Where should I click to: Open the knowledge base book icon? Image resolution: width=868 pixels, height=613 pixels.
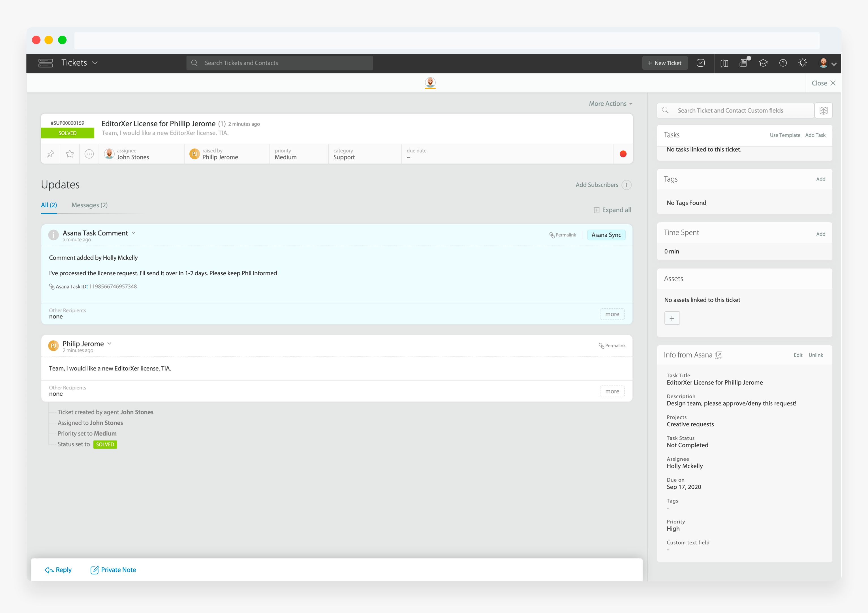point(724,63)
